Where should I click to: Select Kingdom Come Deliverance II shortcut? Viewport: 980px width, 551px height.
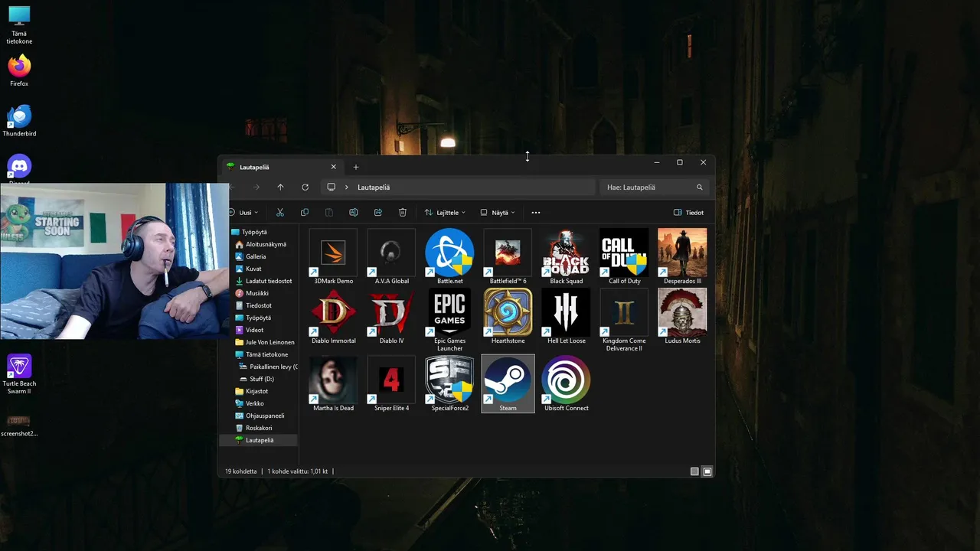tap(624, 320)
